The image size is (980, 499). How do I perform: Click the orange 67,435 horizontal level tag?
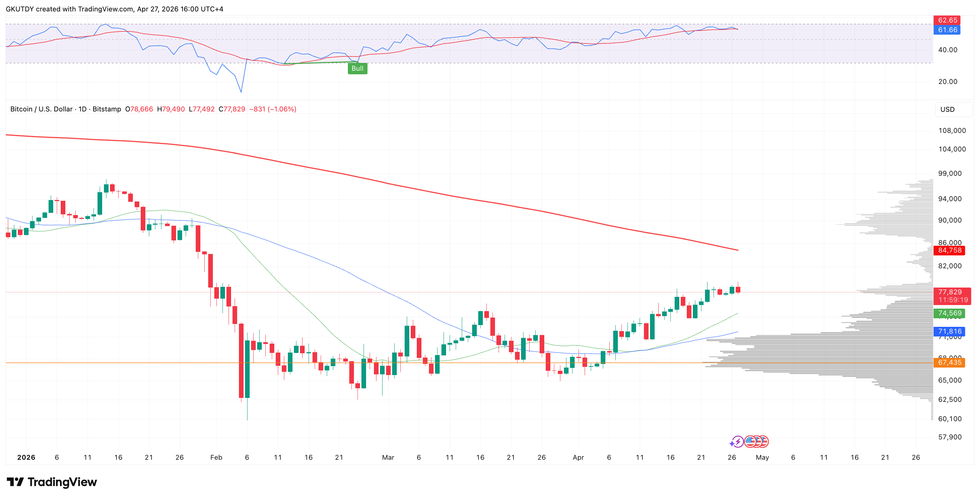[x=949, y=362]
